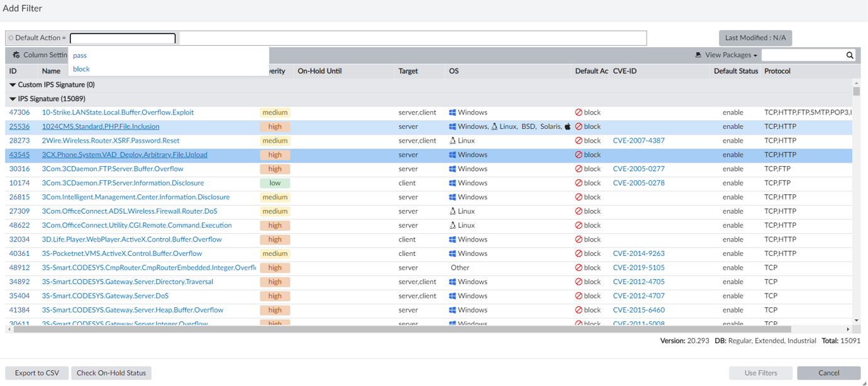Open the View Packages dropdown

[x=731, y=55]
